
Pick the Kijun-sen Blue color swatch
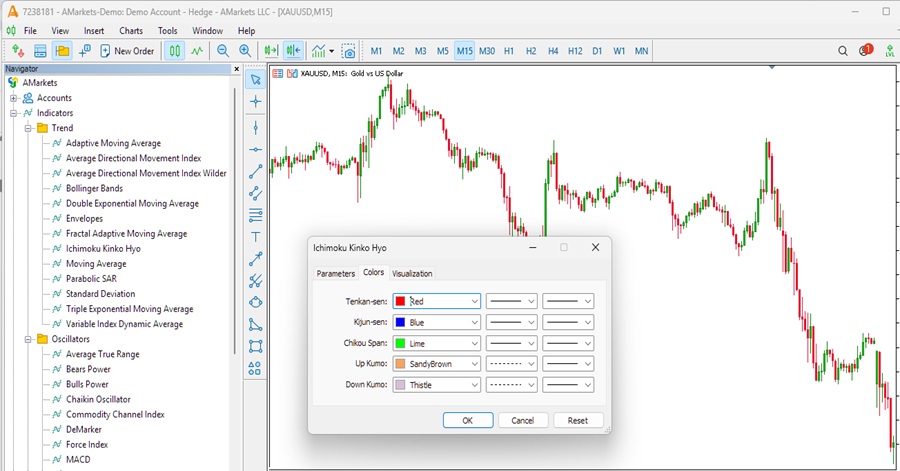(x=400, y=322)
